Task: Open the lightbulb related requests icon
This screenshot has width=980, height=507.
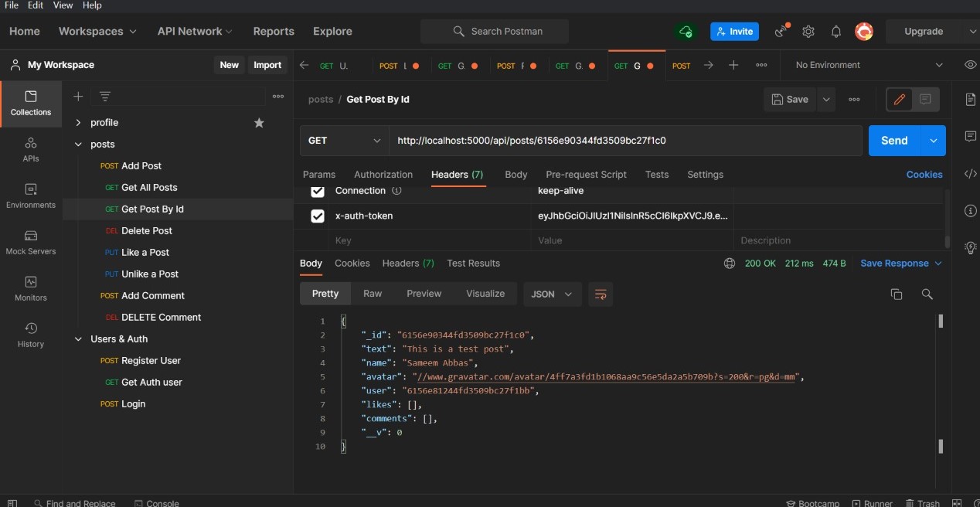Action: [971, 248]
